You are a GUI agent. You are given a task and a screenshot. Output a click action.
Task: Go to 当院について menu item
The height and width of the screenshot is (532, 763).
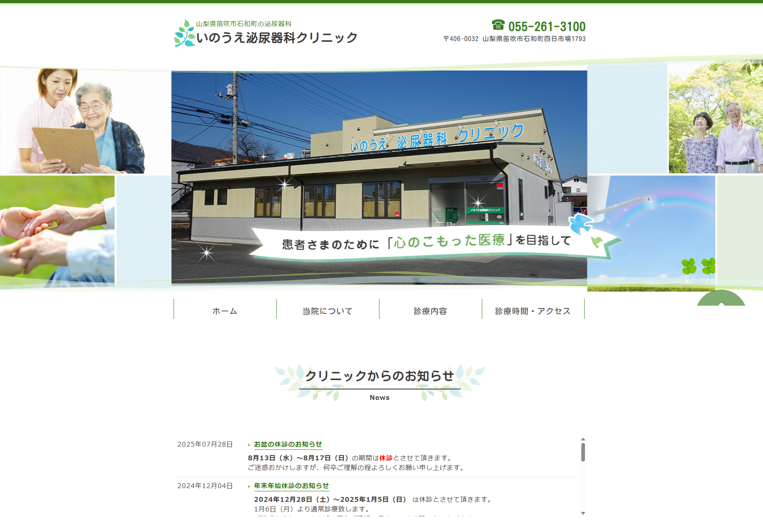(328, 311)
